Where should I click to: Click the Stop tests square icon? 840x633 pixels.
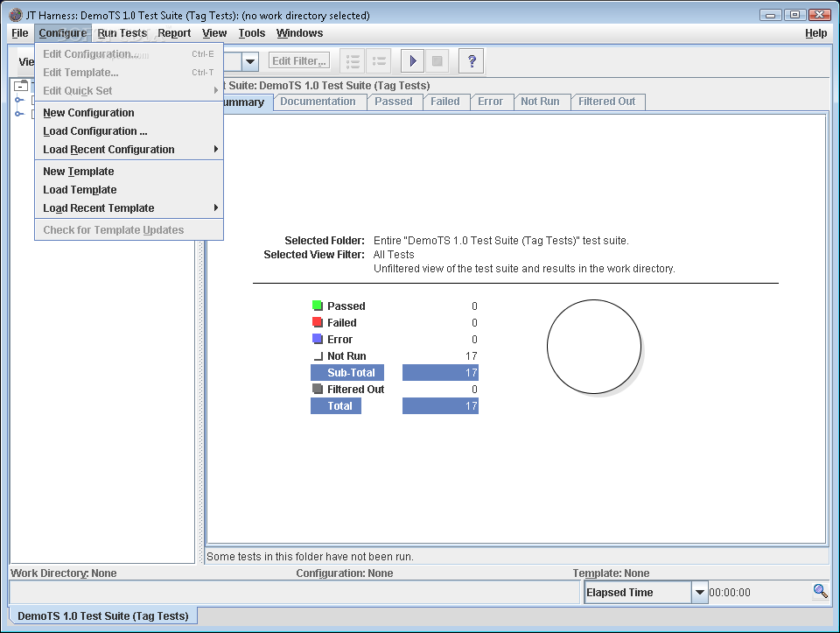coord(437,61)
